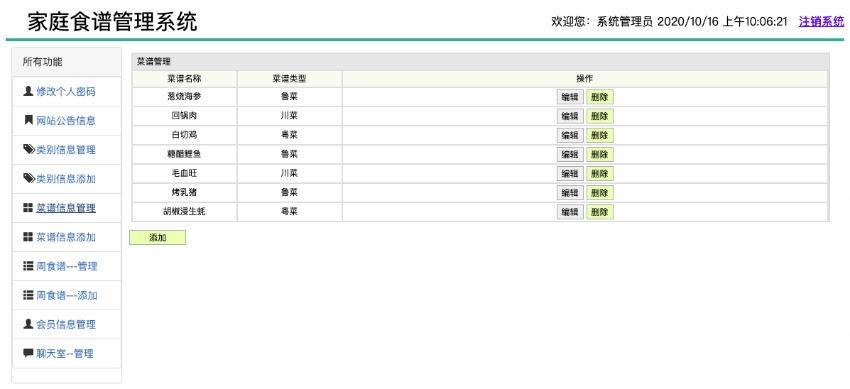Click the user icon beside 修改个人密码

tap(28, 91)
